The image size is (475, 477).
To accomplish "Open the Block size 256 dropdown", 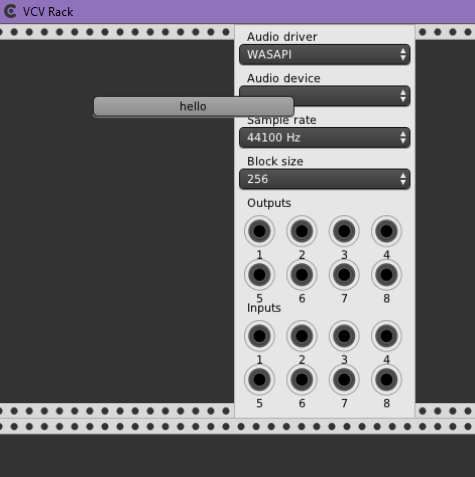I will pos(325,179).
